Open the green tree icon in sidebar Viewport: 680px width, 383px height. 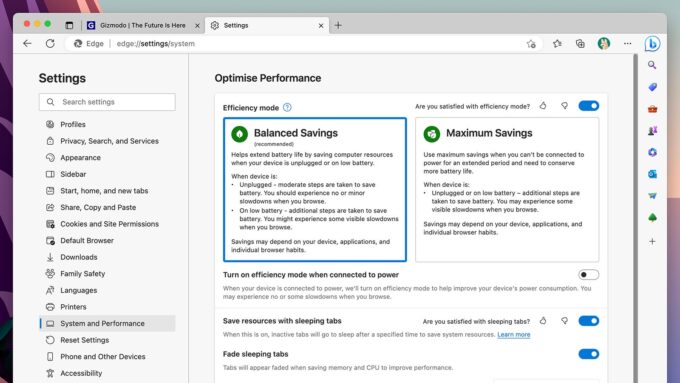(x=652, y=217)
